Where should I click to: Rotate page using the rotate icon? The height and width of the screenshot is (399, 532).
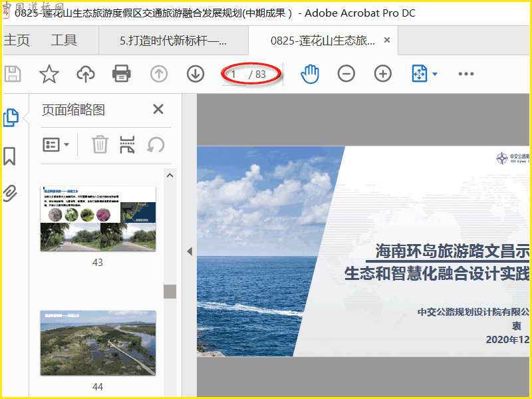point(156,145)
